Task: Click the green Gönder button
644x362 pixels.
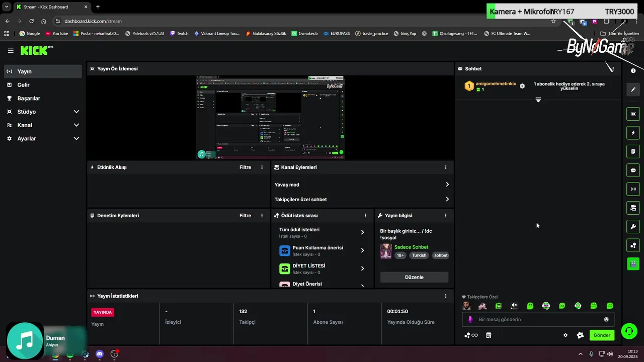Action: tap(602, 335)
